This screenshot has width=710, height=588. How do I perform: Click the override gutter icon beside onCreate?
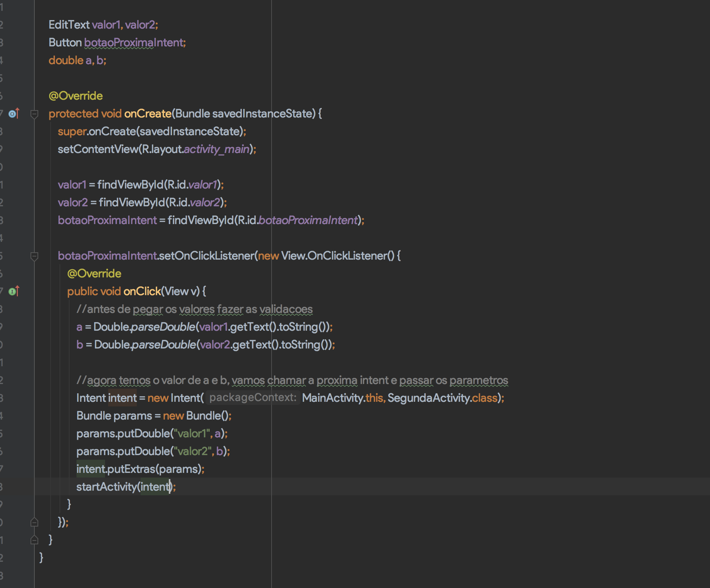14,114
